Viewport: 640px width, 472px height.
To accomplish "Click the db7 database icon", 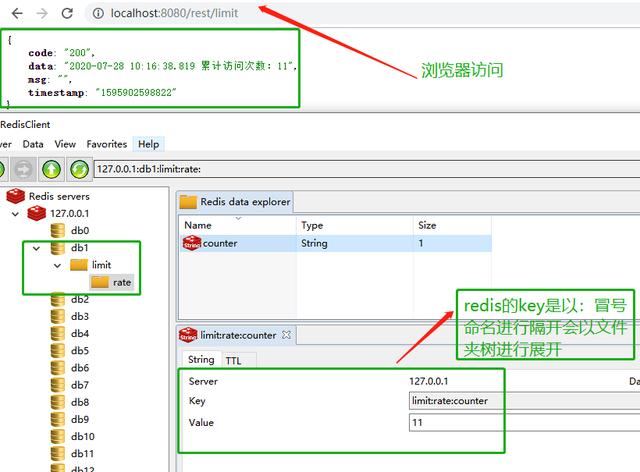I will coord(58,385).
